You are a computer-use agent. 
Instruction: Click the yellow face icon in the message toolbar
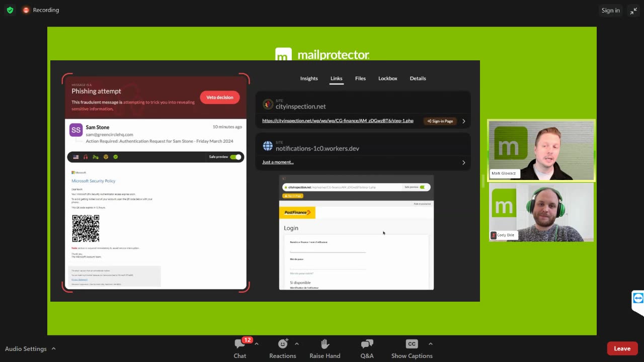(x=106, y=157)
